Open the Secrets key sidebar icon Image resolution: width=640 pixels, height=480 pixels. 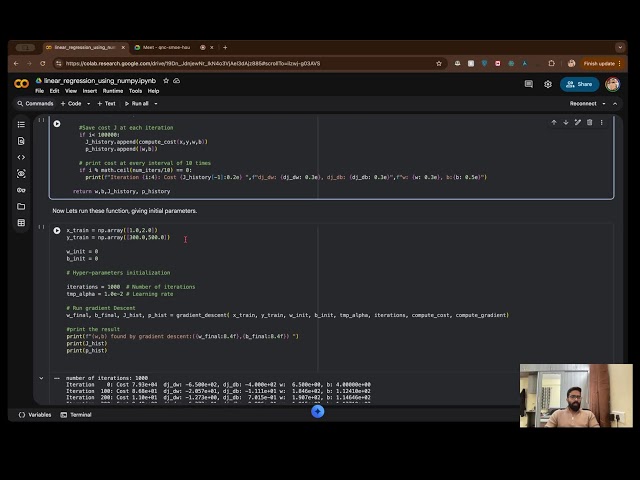[x=21, y=190]
